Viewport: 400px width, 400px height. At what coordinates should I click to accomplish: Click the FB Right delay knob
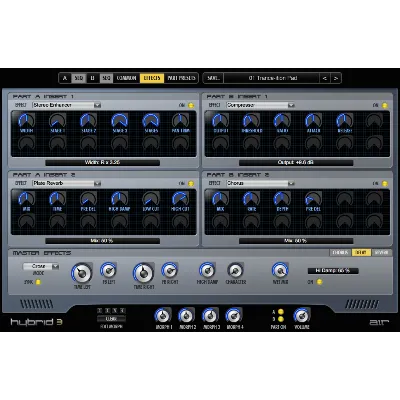(x=170, y=270)
